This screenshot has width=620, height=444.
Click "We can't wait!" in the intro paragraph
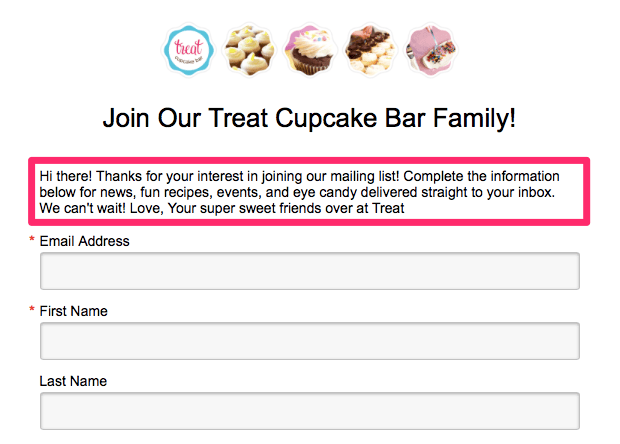pyautogui.click(x=82, y=208)
